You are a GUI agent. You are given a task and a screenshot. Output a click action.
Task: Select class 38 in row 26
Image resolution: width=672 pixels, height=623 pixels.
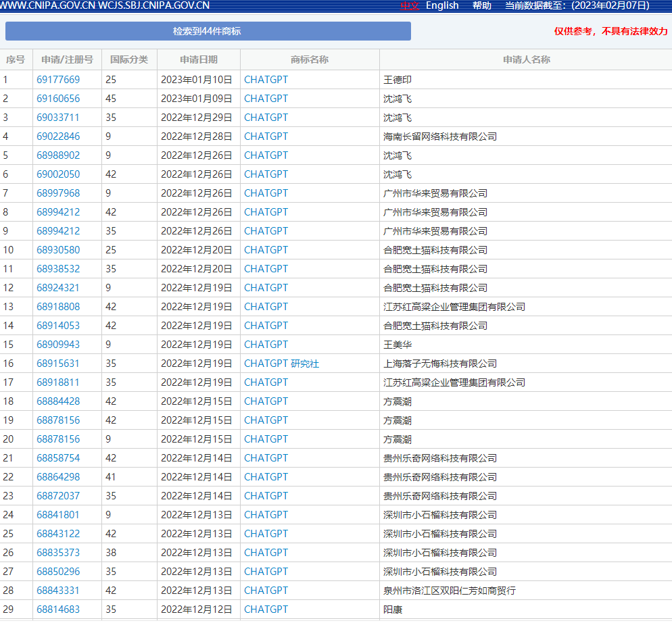(x=111, y=552)
